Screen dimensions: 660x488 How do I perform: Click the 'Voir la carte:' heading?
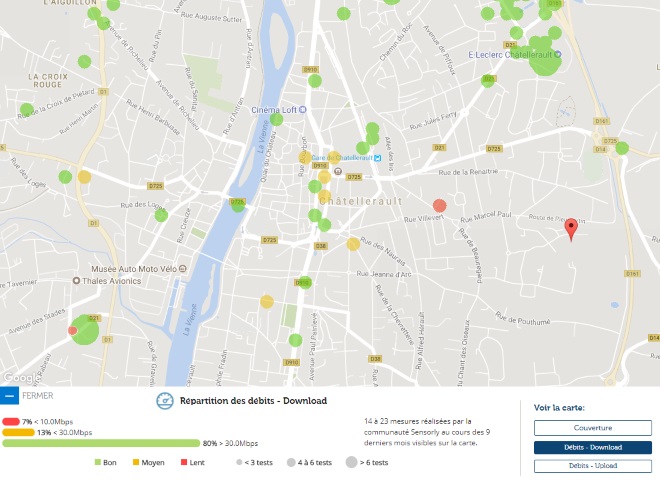point(559,408)
